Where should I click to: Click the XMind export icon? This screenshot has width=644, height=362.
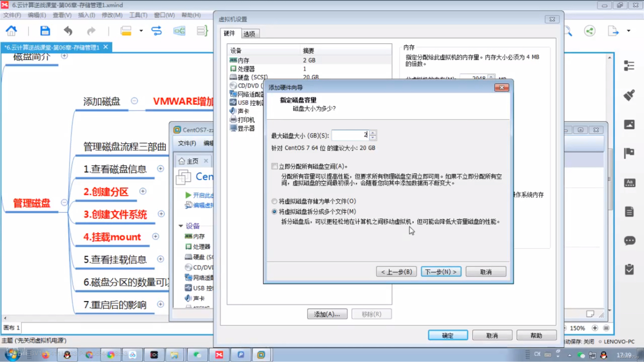[613, 31]
